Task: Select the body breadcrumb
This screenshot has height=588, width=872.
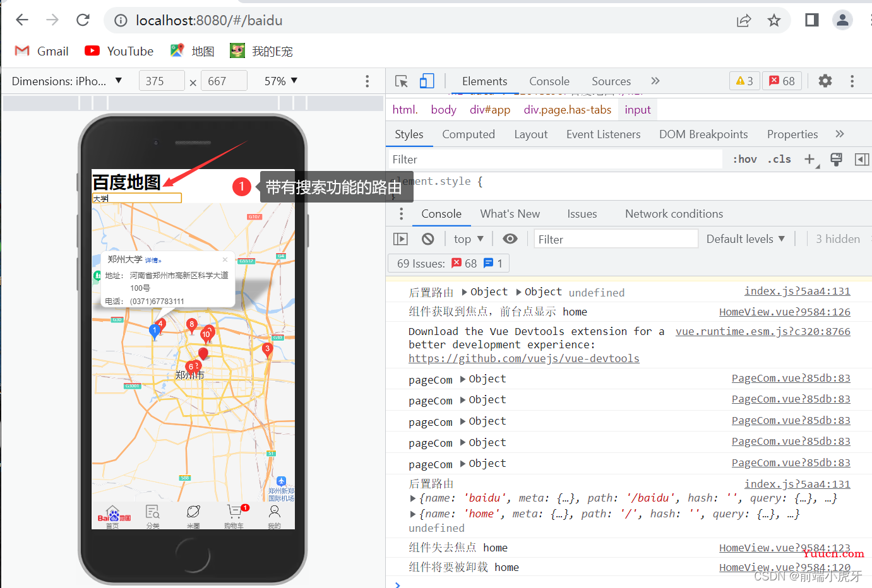Action: [443, 110]
